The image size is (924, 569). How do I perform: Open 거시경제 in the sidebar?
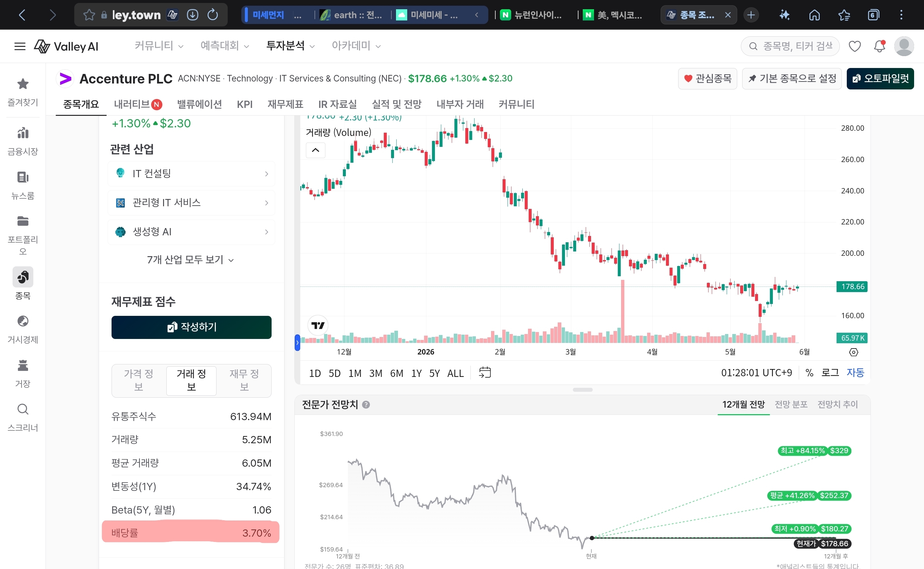[x=23, y=329]
